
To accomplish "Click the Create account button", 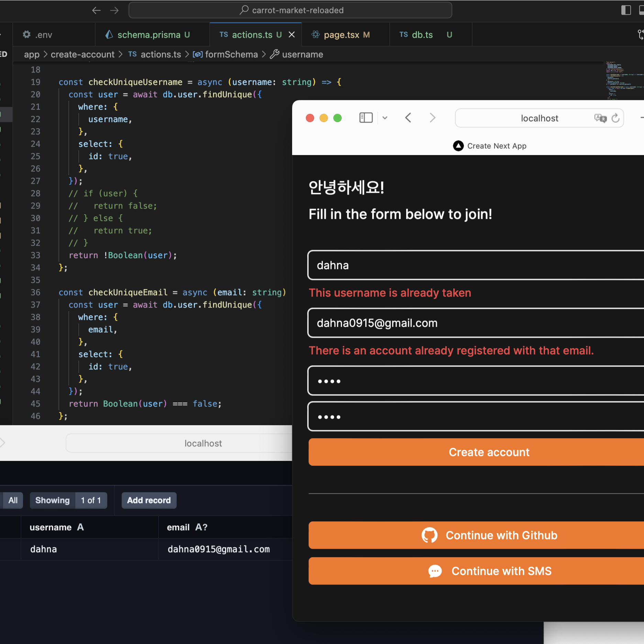I will (476, 452).
